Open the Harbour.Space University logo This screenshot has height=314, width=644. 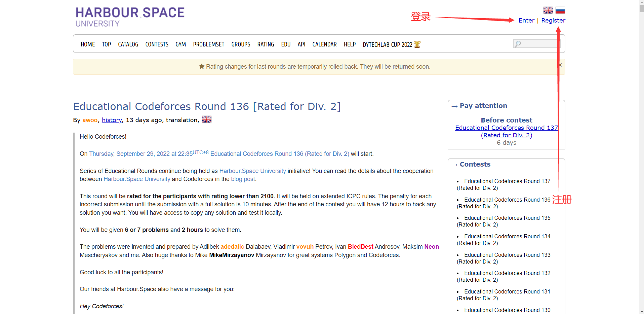click(x=130, y=17)
